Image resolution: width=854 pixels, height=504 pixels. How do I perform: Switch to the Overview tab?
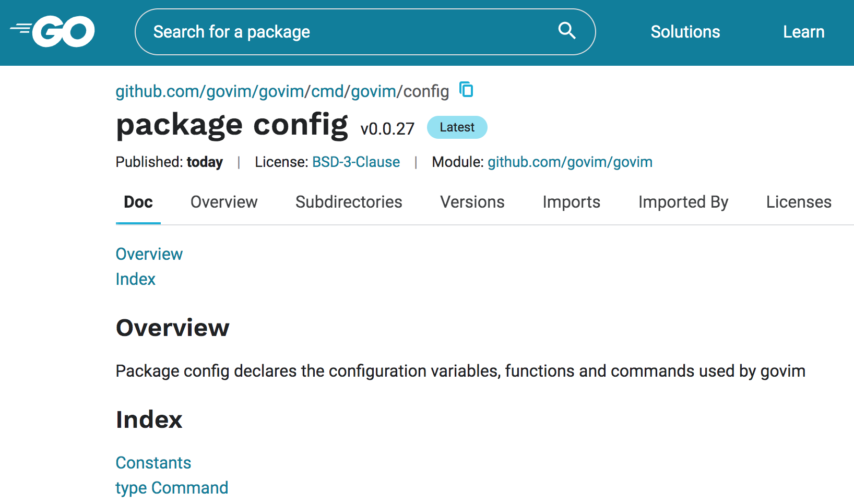coord(223,202)
